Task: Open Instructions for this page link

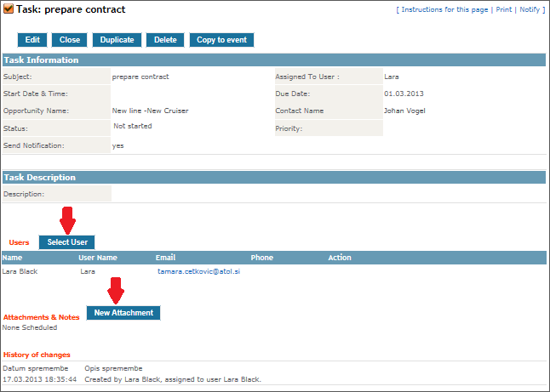Action: (444, 9)
